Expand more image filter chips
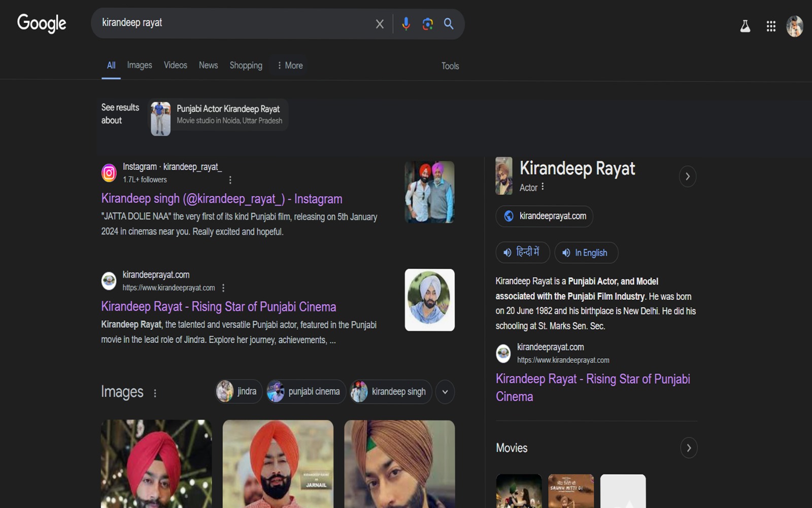The height and width of the screenshot is (508, 812). 445,392
